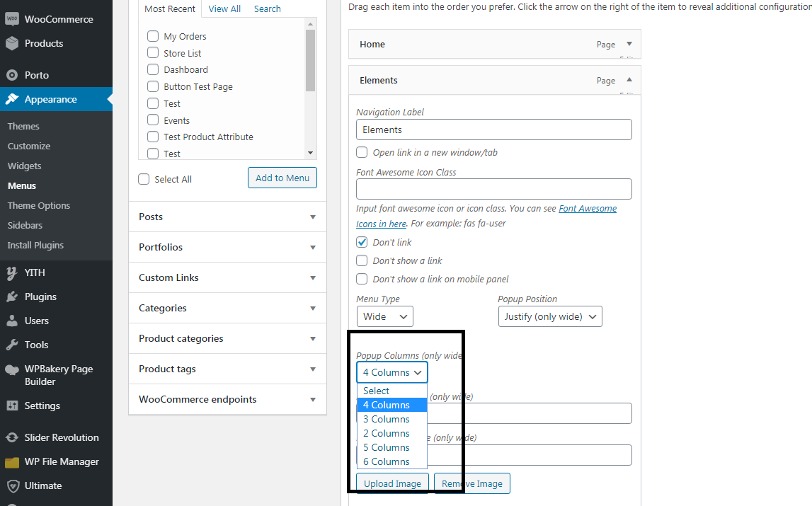Enable Open link in a new window/tab
The height and width of the screenshot is (506, 812).
pos(362,152)
